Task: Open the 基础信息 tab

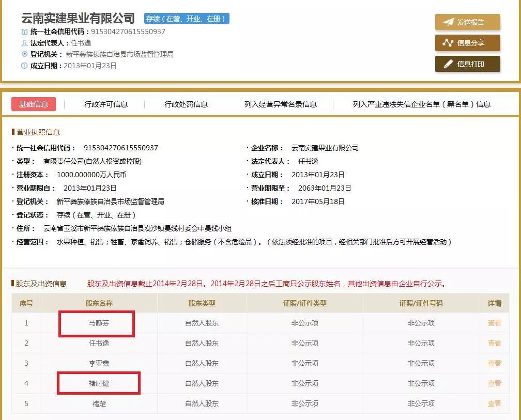Action: (34, 104)
